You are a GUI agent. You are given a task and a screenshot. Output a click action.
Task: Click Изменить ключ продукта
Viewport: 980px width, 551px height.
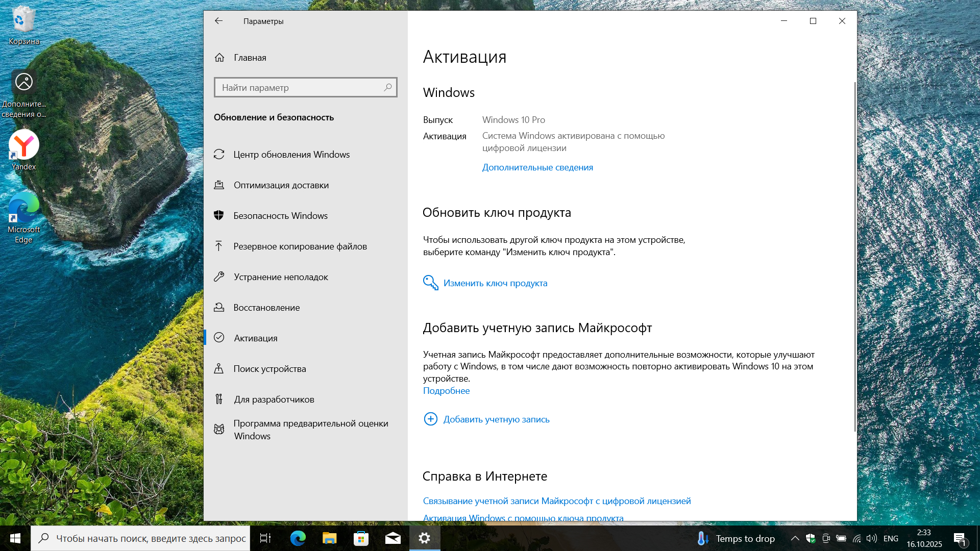click(495, 283)
